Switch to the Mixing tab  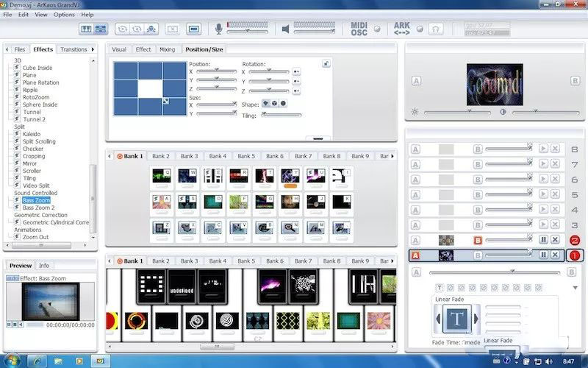point(168,49)
